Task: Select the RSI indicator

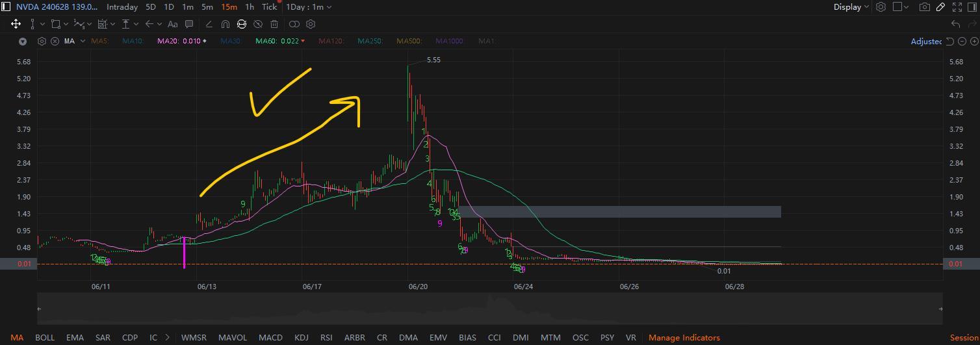Action: 326,337
